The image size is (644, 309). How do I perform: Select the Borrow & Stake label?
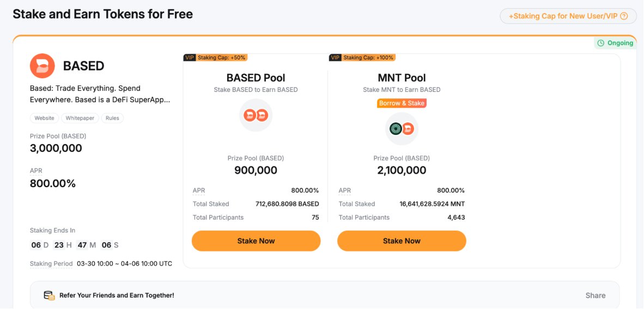point(402,103)
